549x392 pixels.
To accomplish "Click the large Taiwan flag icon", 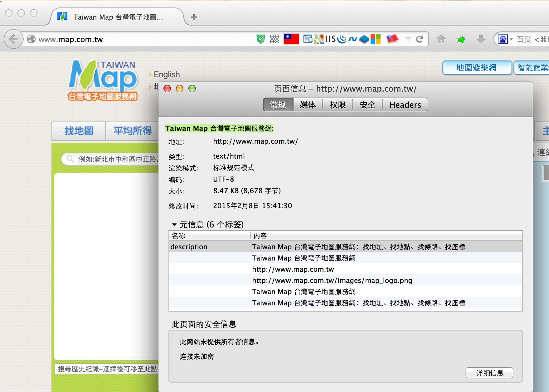I will [291, 39].
